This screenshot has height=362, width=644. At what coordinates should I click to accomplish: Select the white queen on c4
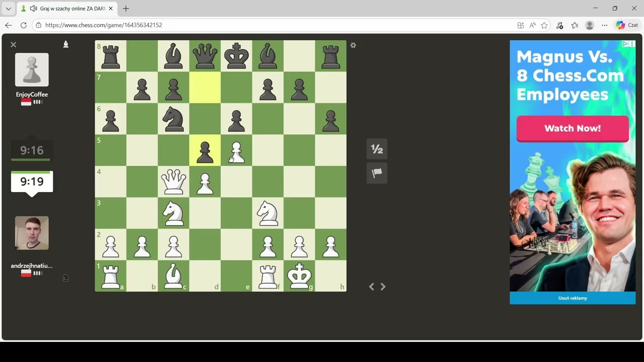coord(174,182)
